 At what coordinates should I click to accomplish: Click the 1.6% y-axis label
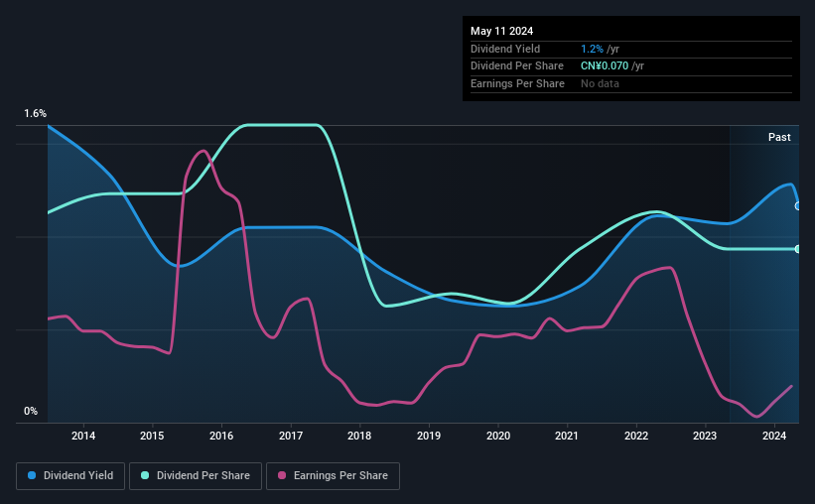point(36,113)
